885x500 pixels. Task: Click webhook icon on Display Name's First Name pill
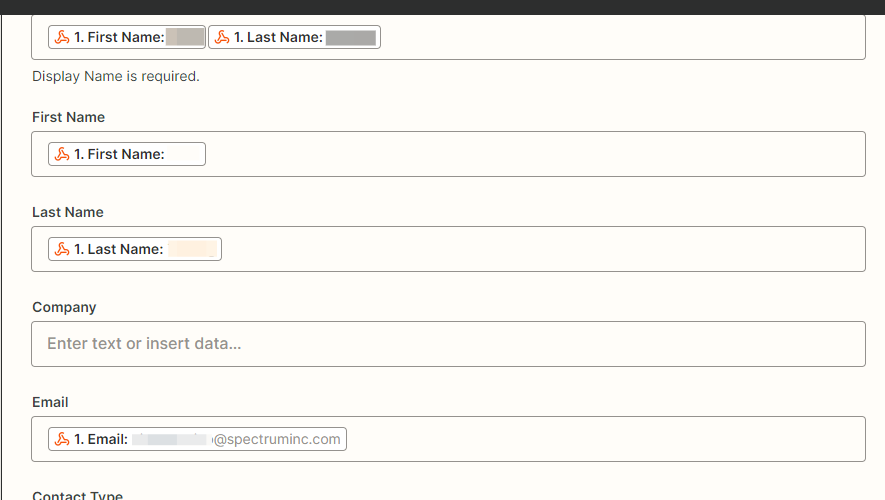point(62,38)
